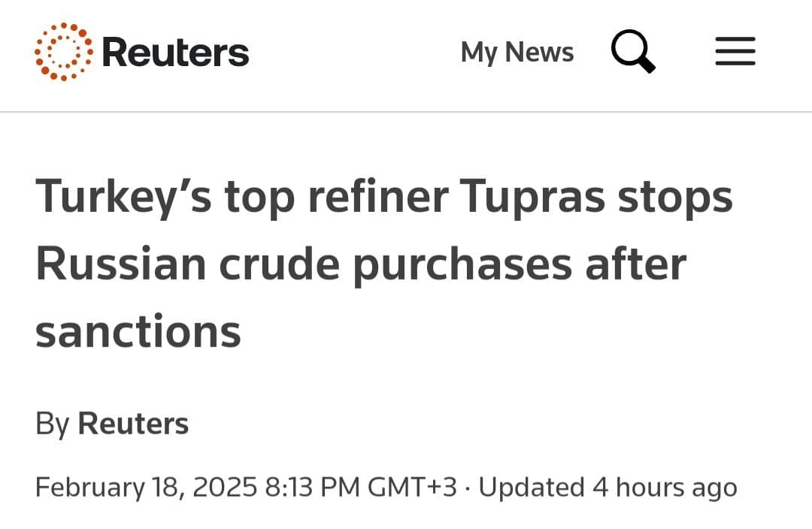Click the Reuters wordmark in header

coord(174,52)
